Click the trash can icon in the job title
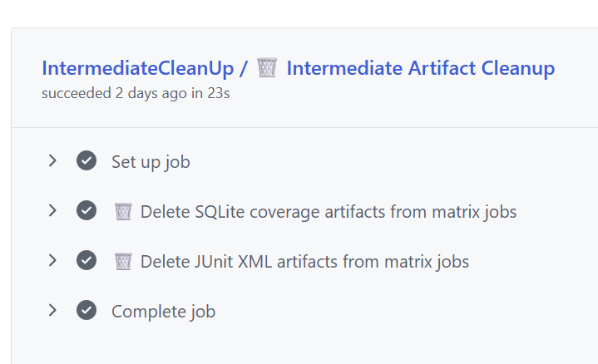 [x=266, y=67]
